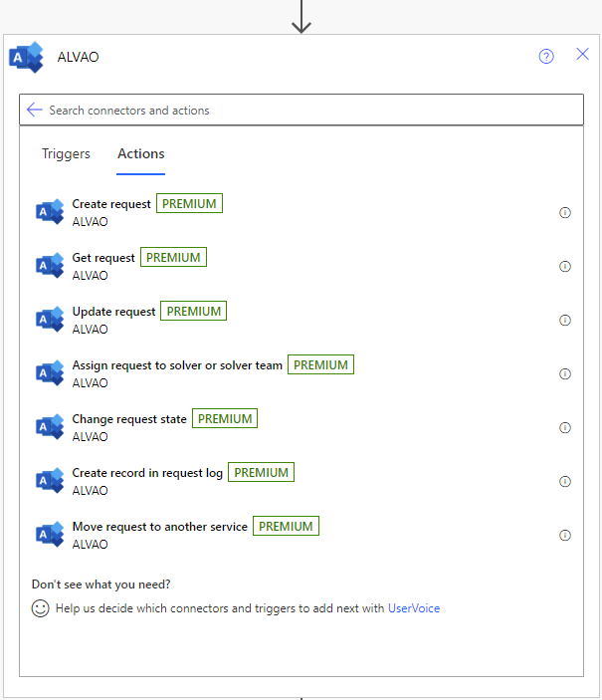Pick the Update request action

113,312
